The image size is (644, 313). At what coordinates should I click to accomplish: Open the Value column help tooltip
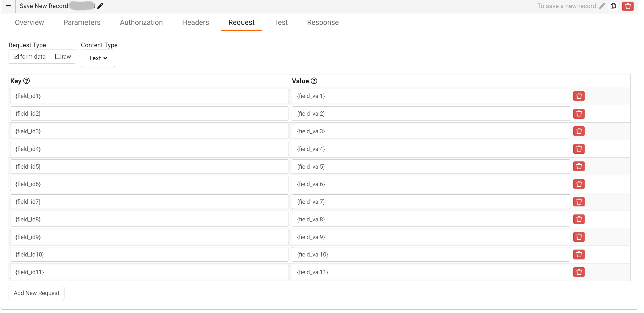point(314,81)
